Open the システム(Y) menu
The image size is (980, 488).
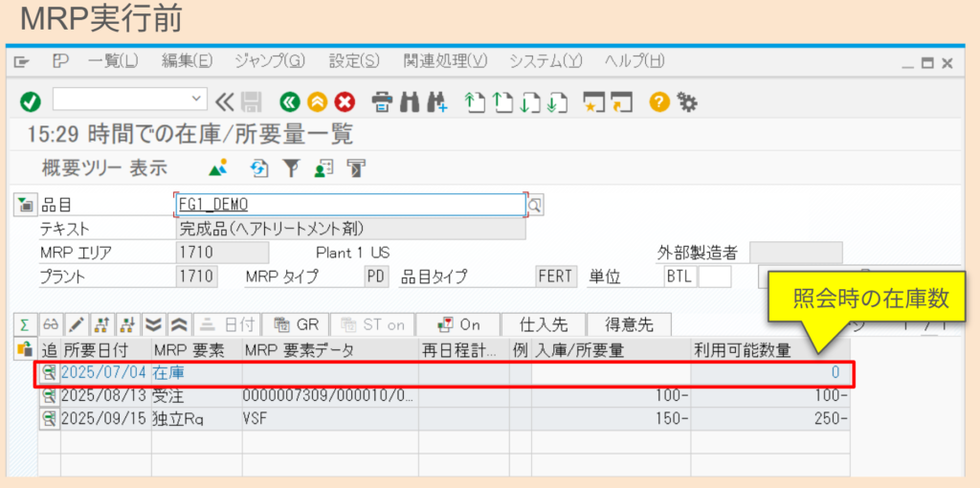(546, 61)
